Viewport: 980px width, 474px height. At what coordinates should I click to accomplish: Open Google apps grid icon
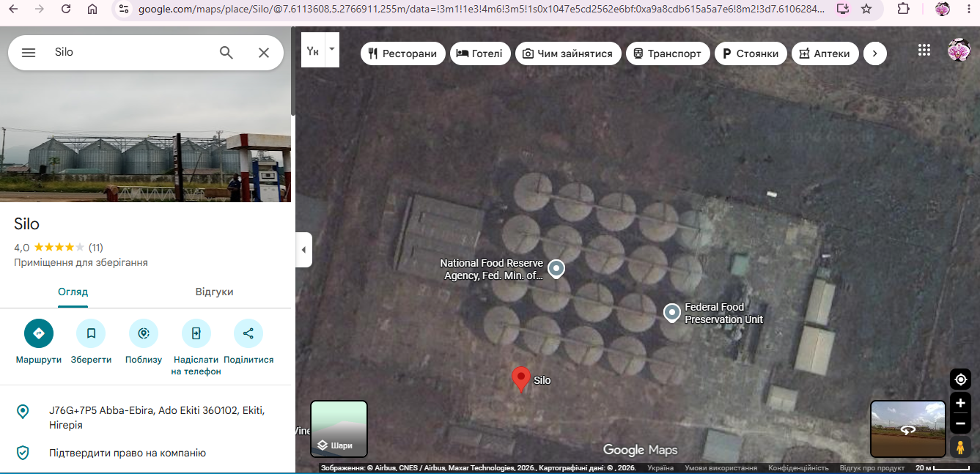click(924, 51)
